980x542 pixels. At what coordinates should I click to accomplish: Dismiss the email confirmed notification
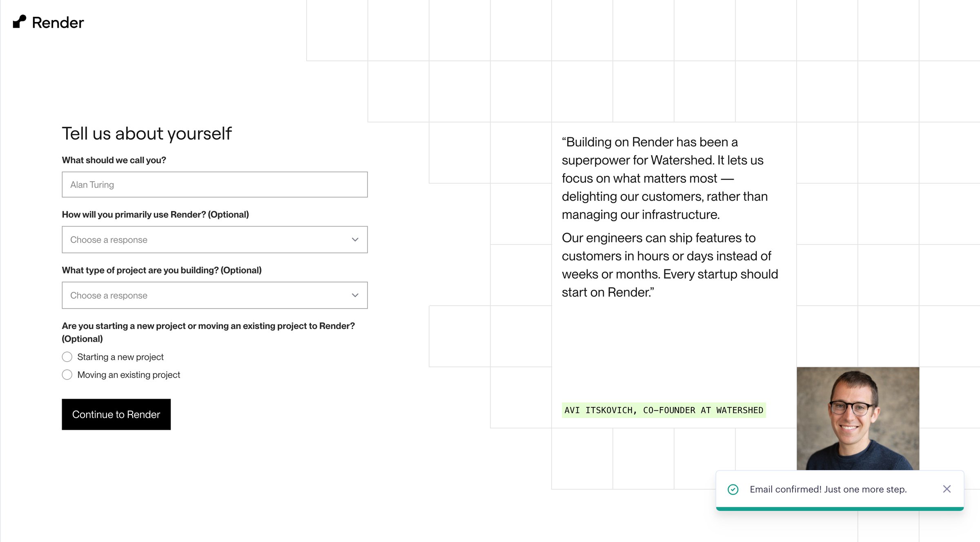(x=947, y=489)
